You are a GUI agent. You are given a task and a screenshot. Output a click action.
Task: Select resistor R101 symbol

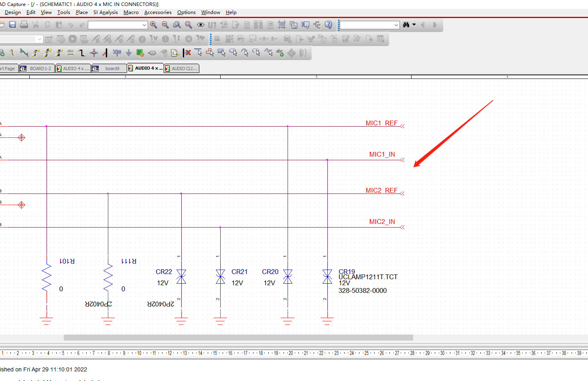click(x=47, y=276)
